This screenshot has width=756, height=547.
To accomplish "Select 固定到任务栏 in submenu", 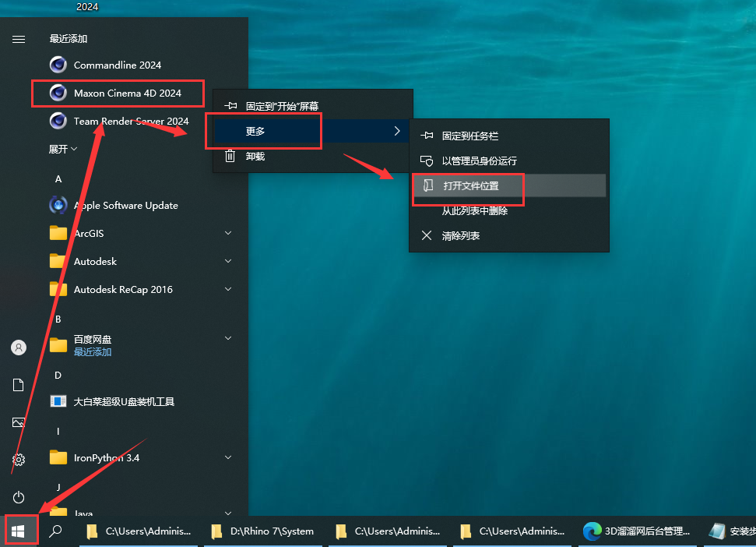I will [x=509, y=136].
